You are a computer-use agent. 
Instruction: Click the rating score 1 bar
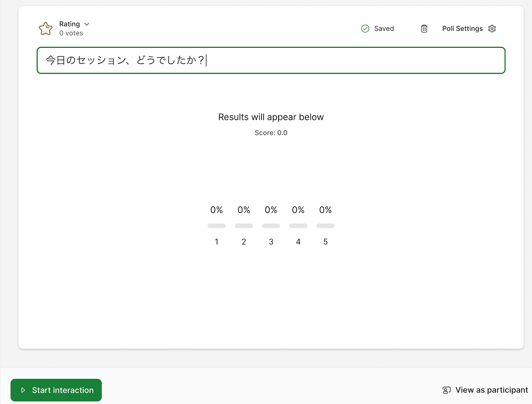click(x=217, y=225)
